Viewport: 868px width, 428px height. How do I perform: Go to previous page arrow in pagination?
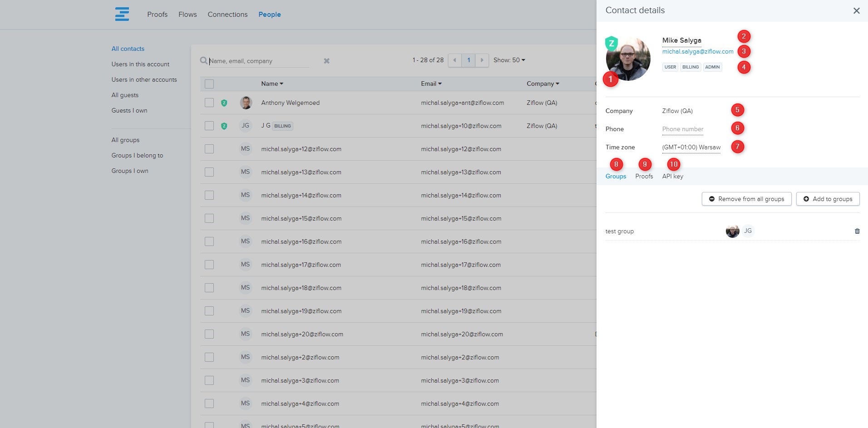454,60
